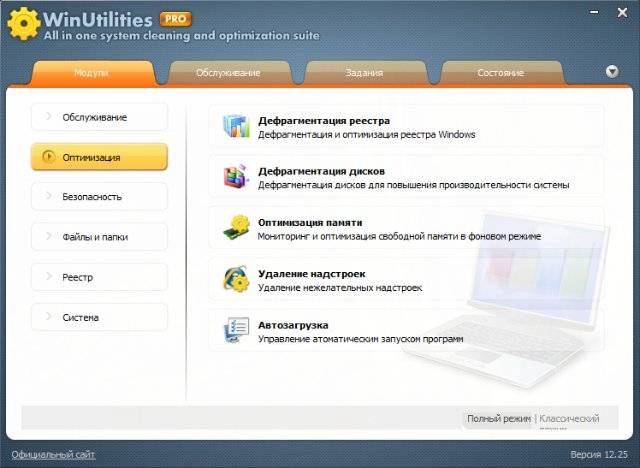Launch Дефрагментация дисков module
The width and height of the screenshot is (640, 468).
pos(322,171)
